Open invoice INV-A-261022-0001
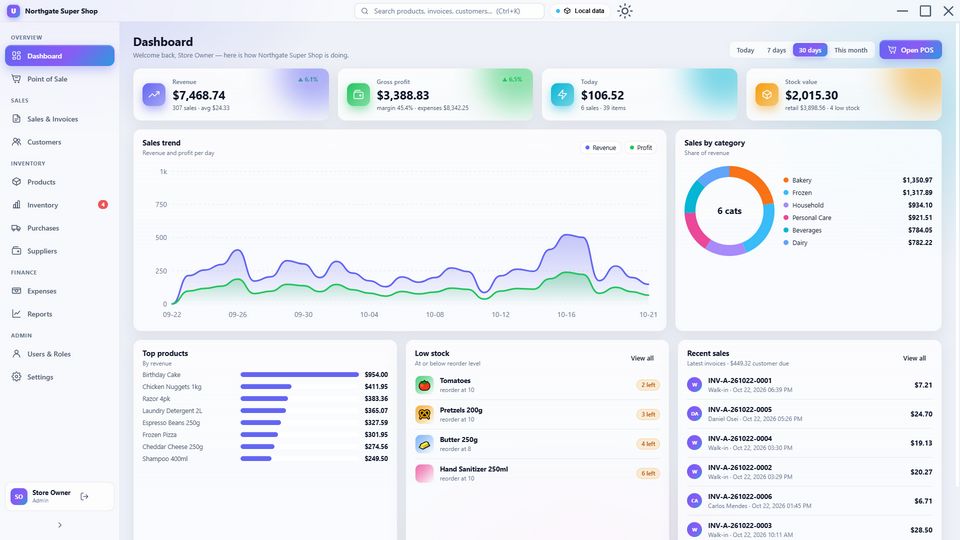 [809, 385]
